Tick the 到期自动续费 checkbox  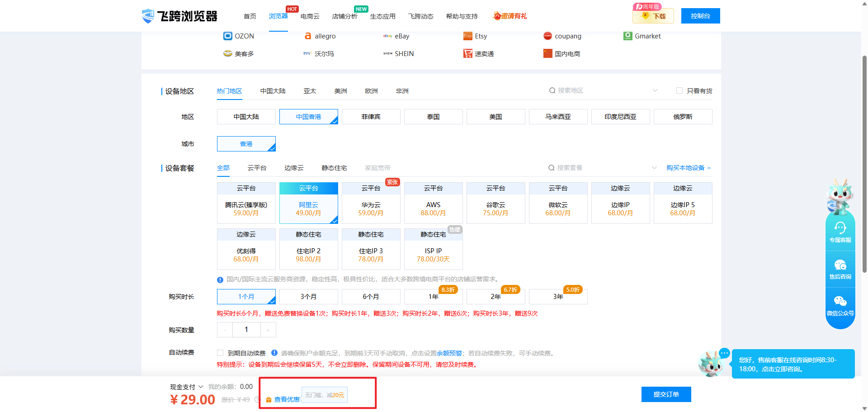pyautogui.click(x=220, y=353)
